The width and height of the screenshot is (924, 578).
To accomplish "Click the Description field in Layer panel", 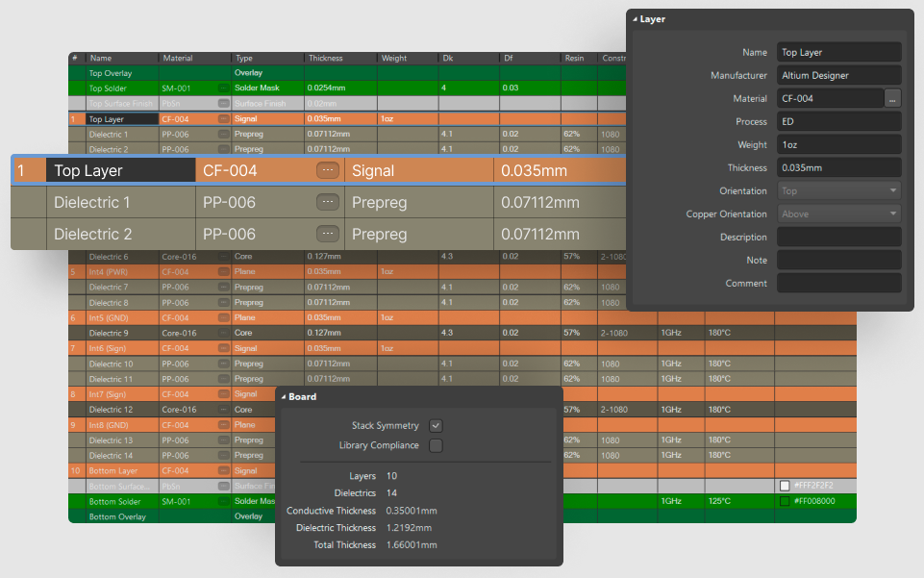I will coord(838,237).
